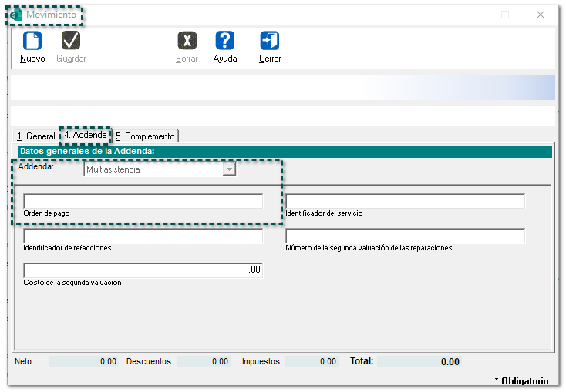Click the Nuevo document icon

32,42
